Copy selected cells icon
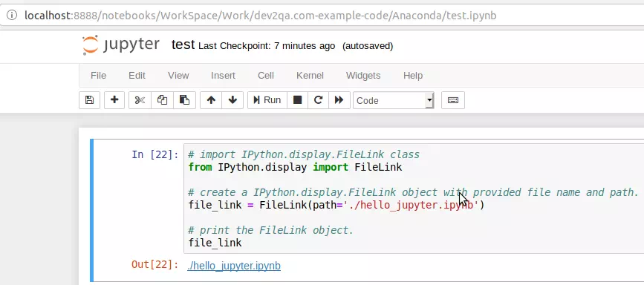This screenshot has width=644, height=285. (162, 100)
